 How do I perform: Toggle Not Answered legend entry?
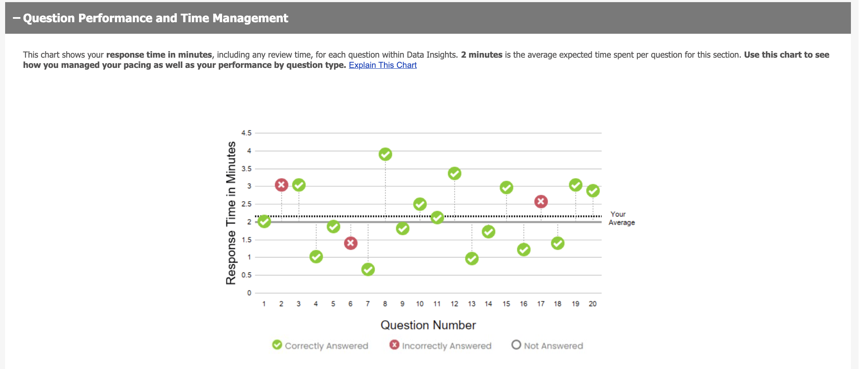tap(547, 346)
